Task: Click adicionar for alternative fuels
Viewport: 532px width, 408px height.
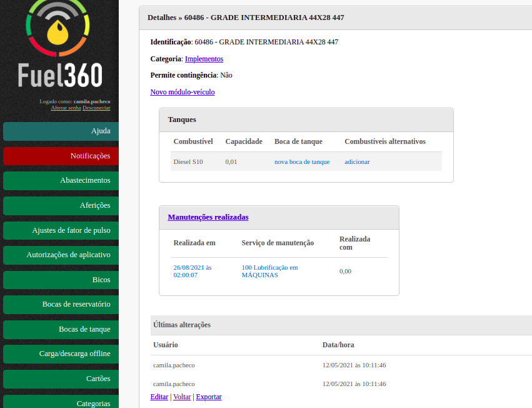Action: (357, 161)
